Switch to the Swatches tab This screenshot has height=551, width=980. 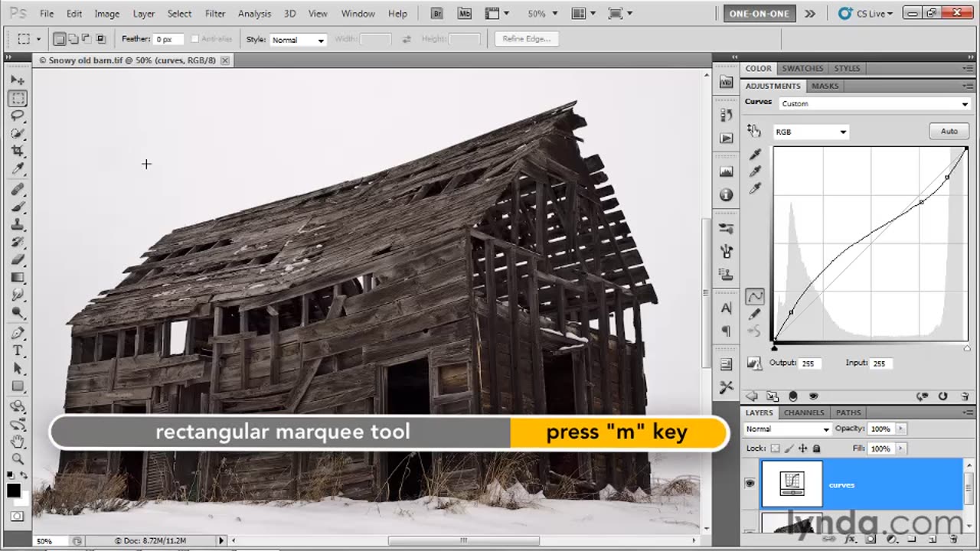pyautogui.click(x=802, y=68)
